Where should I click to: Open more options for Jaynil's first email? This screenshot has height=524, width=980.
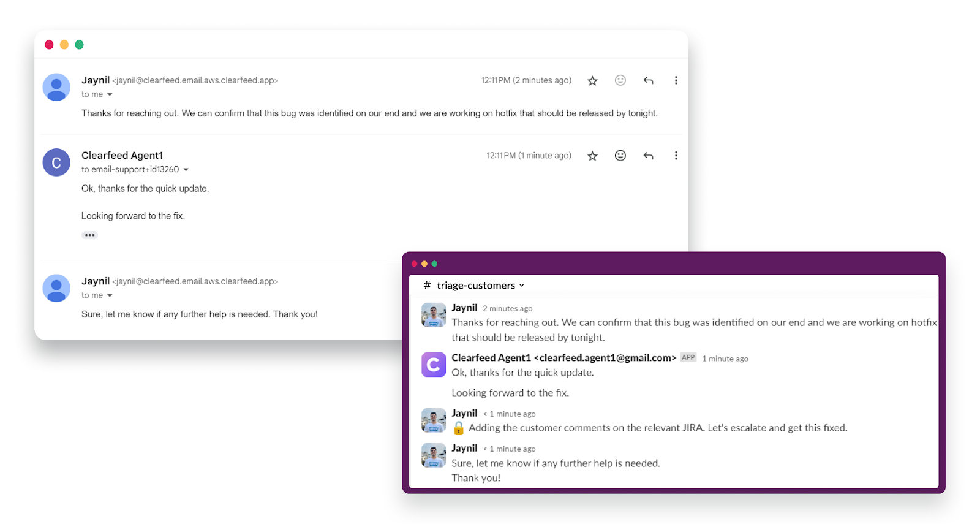(676, 80)
